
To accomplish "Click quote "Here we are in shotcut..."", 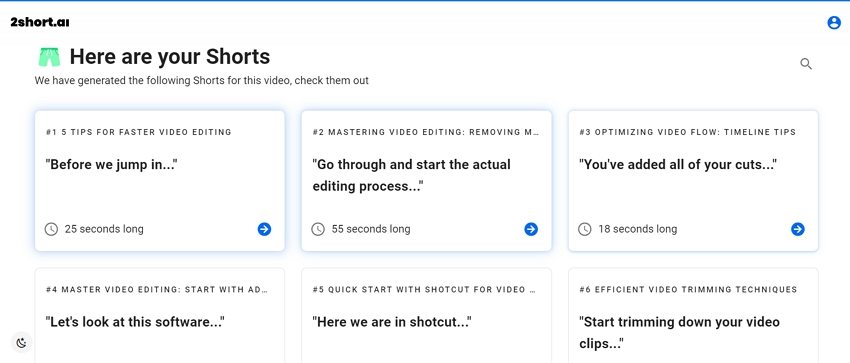I will [392, 322].
